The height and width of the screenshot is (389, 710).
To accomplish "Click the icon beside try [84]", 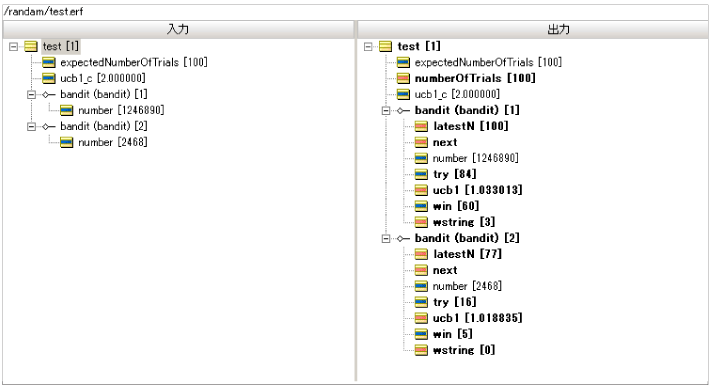I will [421, 174].
